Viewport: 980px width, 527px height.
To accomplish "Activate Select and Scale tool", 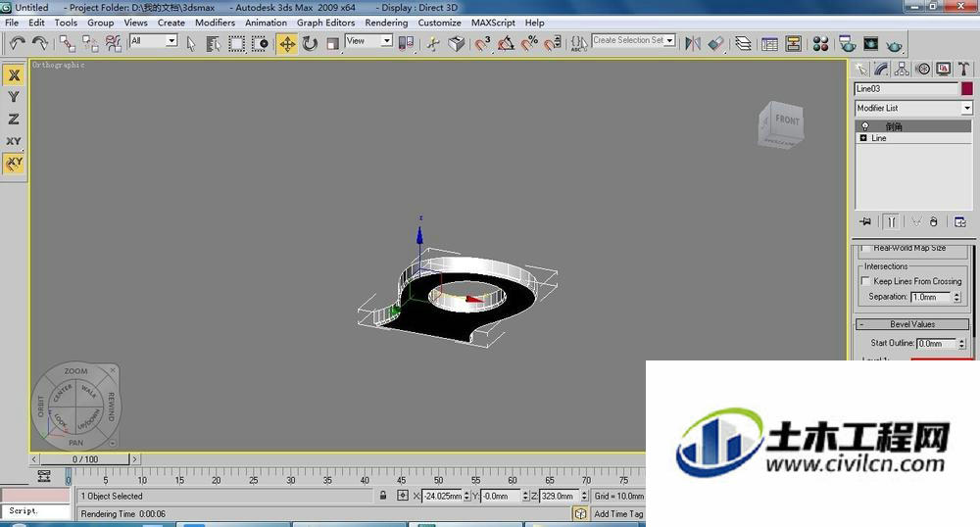I will click(x=332, y=44).
